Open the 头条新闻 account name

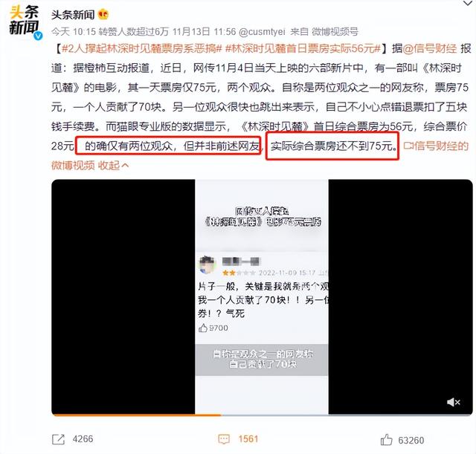pyautogui.click(x=73, y=14)
